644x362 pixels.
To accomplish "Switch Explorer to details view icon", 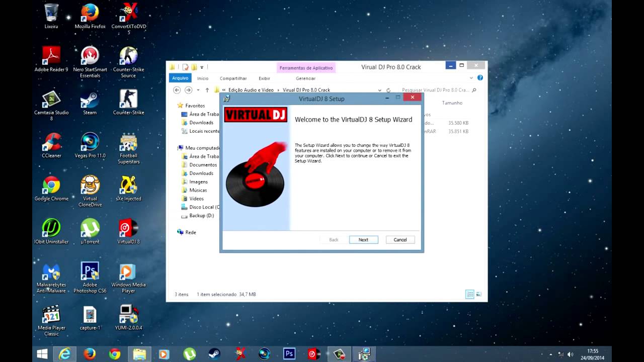I will pyautogui.click(x=469, y=294).
